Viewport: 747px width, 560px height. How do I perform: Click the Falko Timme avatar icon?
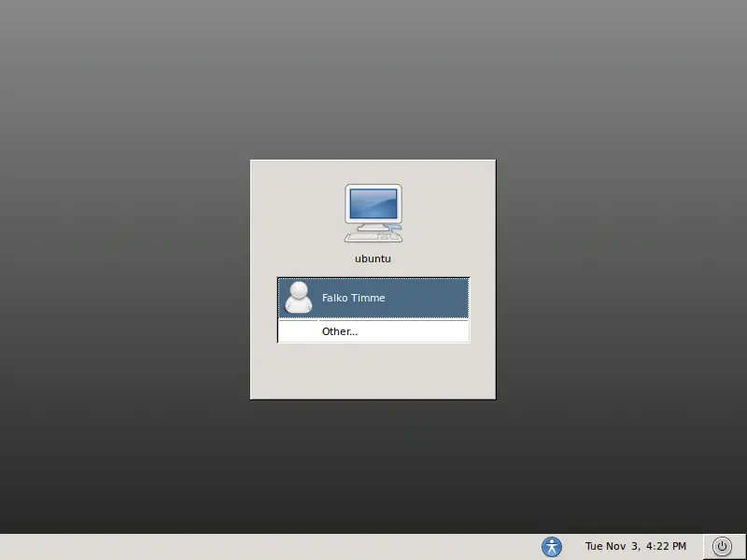299,297
